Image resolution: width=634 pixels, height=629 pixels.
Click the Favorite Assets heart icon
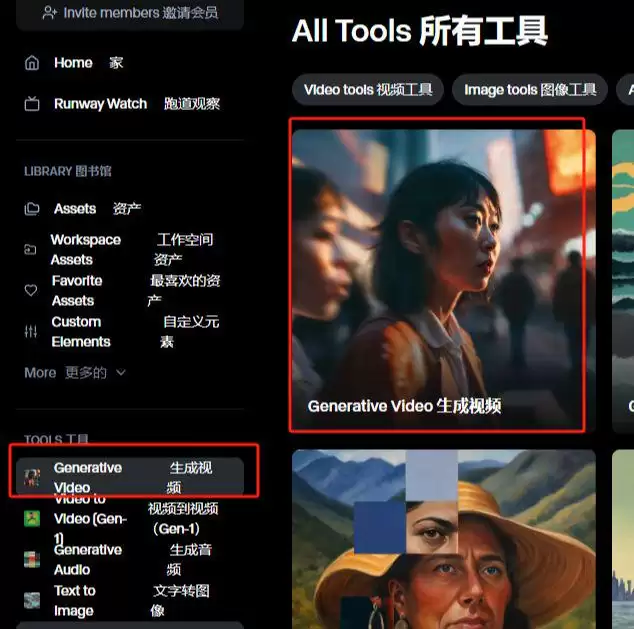(31, 290)
